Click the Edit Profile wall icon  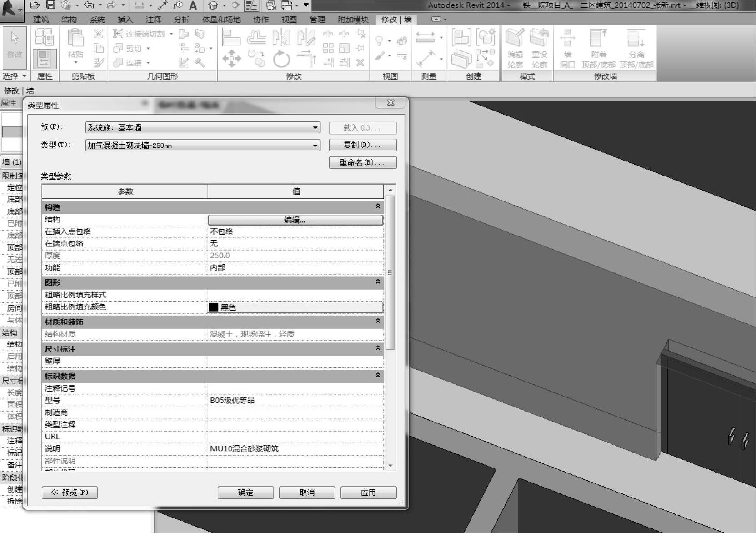[x=515, y=49]
